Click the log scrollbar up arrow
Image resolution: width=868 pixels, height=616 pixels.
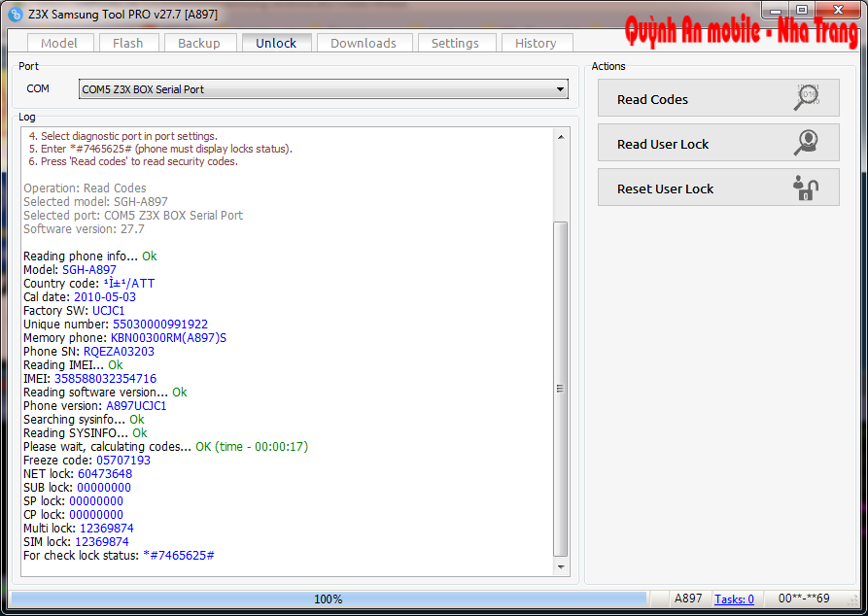tap(561, 137)
